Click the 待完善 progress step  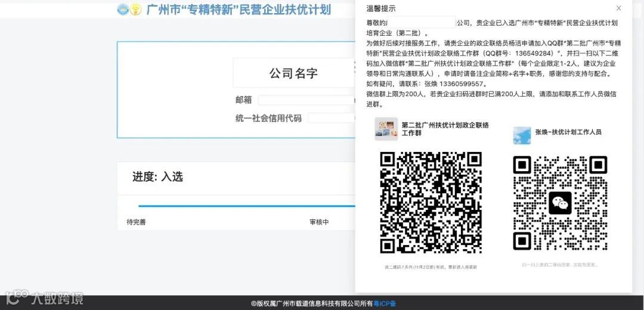point(136,222)
